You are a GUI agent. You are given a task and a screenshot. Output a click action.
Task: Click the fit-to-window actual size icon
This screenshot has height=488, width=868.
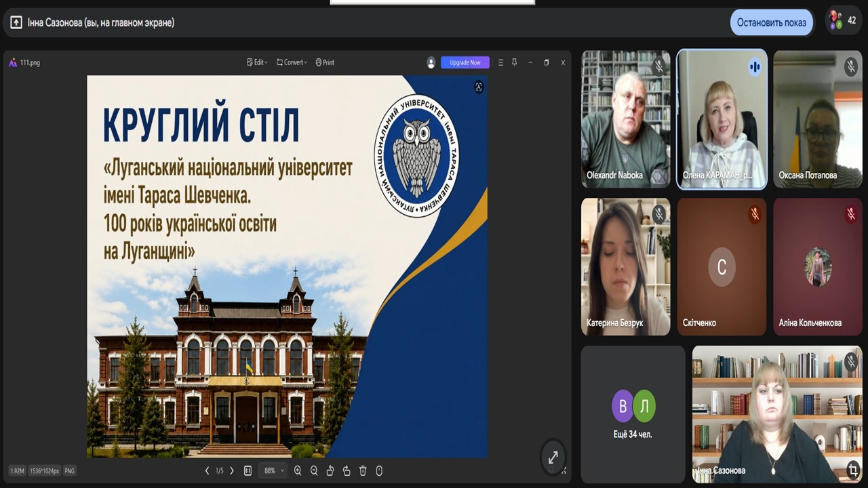248,470
